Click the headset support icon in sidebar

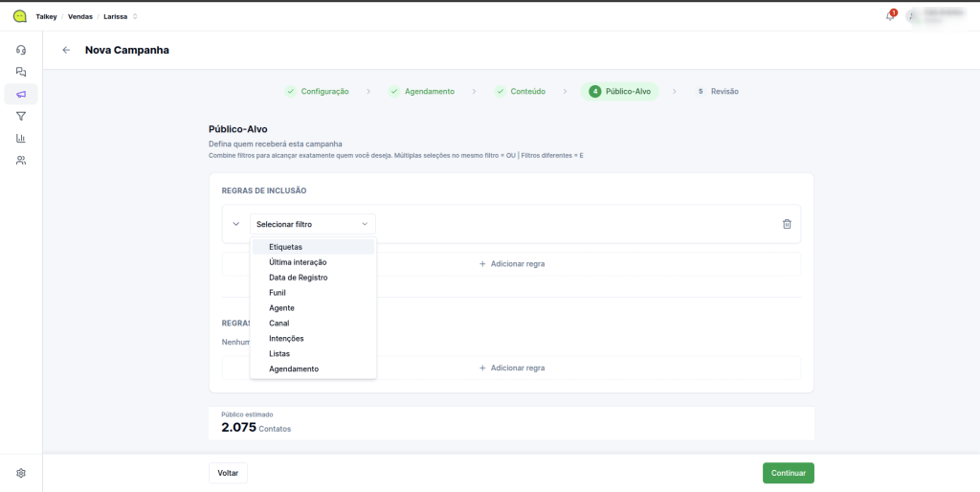point(21,50)
